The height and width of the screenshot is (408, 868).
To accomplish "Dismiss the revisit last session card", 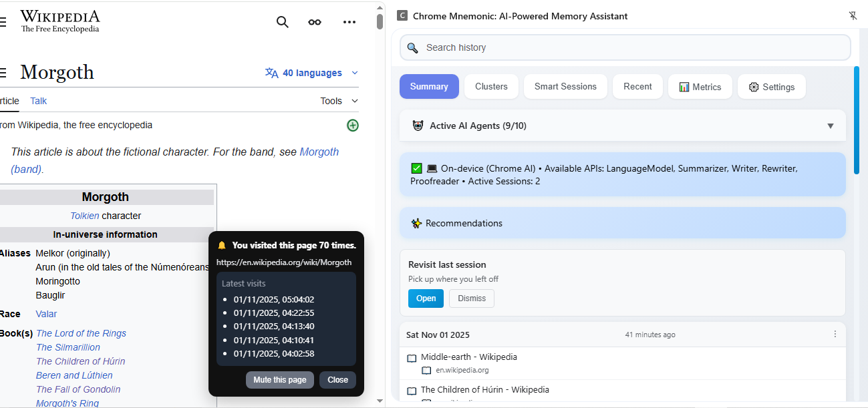I will pos(472,298).
